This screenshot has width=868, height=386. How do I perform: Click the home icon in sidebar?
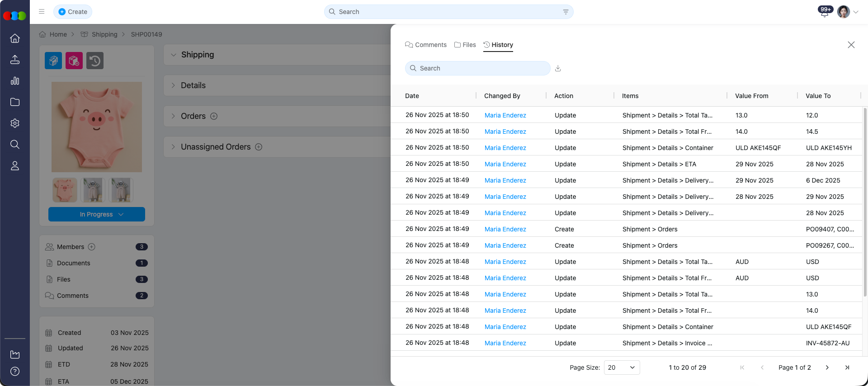[x=15, y=38]
